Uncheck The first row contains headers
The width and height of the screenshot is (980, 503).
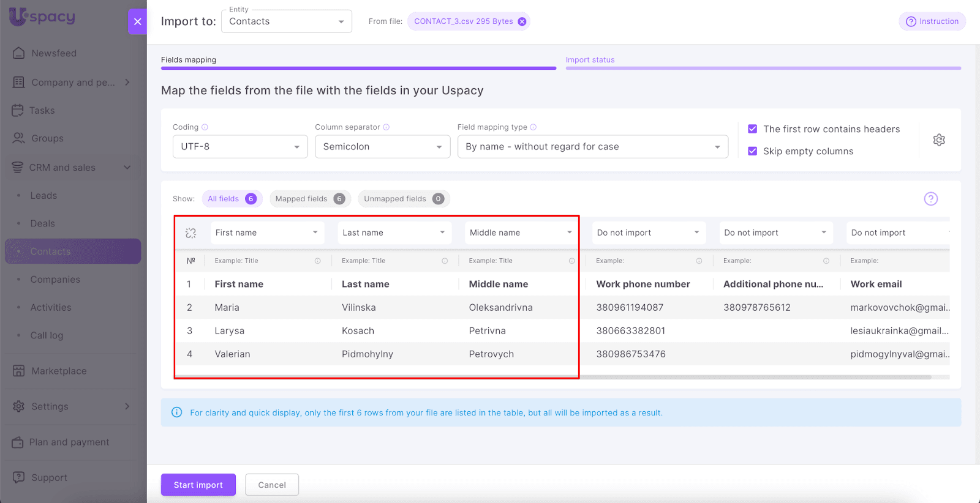(x=753, y=129)
